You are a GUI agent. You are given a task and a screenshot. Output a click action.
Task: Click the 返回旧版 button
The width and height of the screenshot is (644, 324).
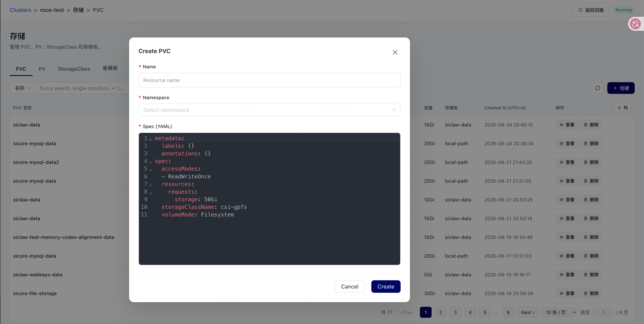point(591,10)
